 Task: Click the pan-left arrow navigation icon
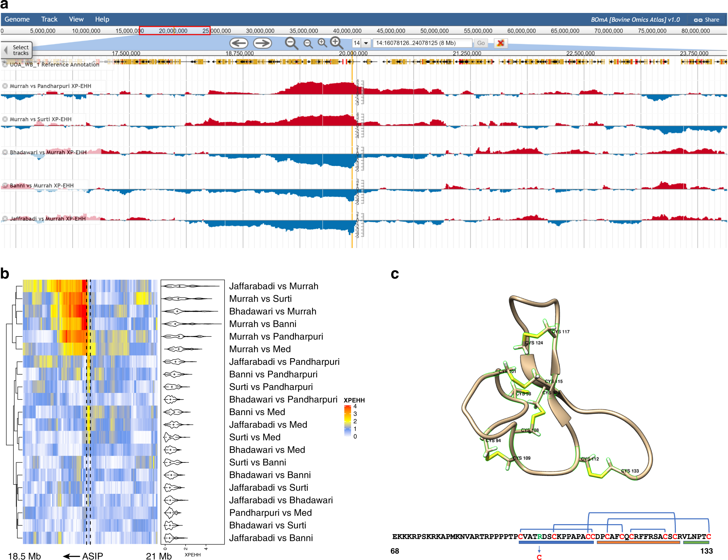[240, 43]
